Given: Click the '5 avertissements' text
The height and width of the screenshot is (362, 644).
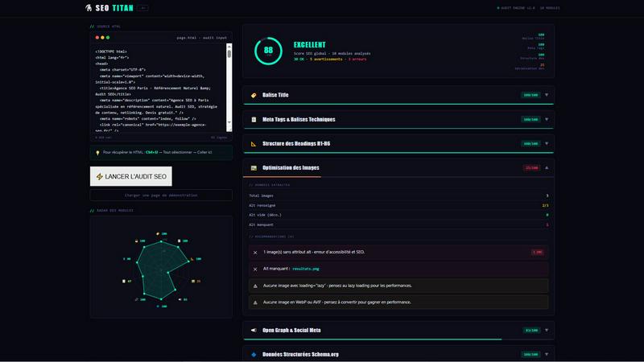Looking at the screenshot, I should [x=326, y=59].
